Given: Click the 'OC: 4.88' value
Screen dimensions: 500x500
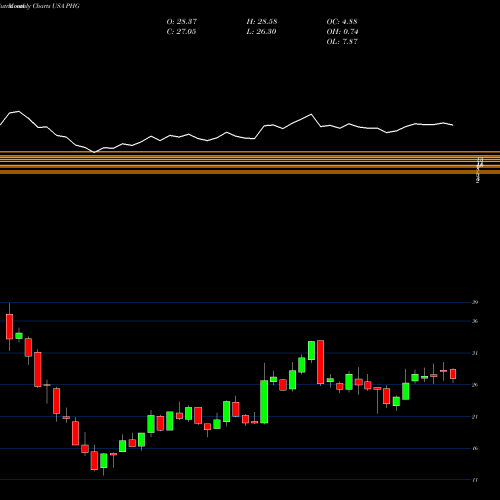Looking at the screenshot, I should [342, 22].
